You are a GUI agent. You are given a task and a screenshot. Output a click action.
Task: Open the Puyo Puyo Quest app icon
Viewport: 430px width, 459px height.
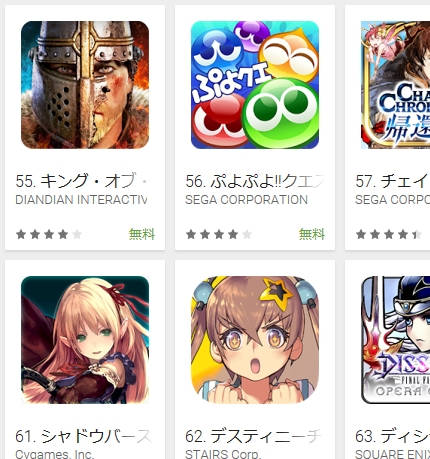pyautogui.click(x=255, y=85)
